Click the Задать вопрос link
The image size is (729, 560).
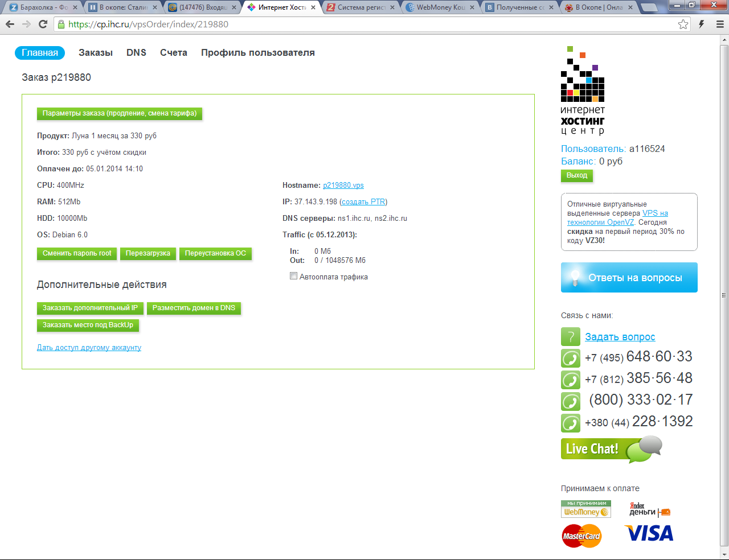pos(620,337)
